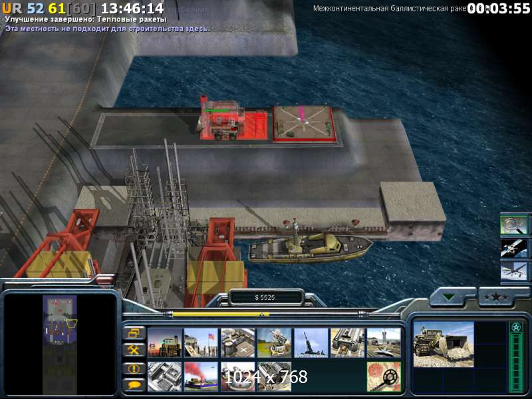Select the Particle Cannon build icon
Screen dimensions: 532x399
pyautogui.click(x=238, y=376)
